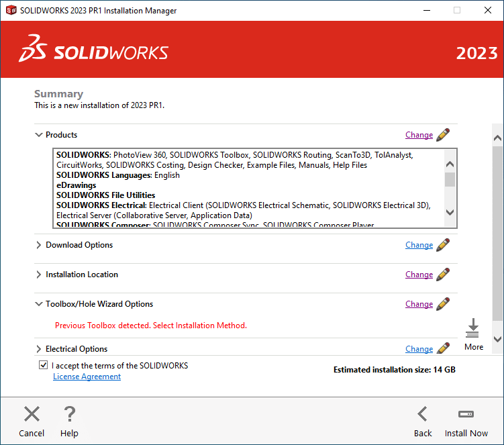
Task: Click the pencil icon beside Electrical Options
Action: coord(443,348)
